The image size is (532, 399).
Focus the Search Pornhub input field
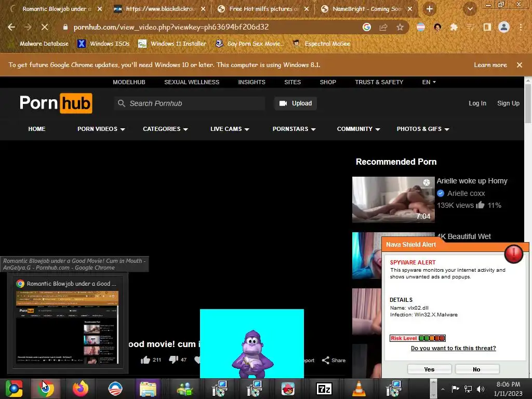coord(189,103)
